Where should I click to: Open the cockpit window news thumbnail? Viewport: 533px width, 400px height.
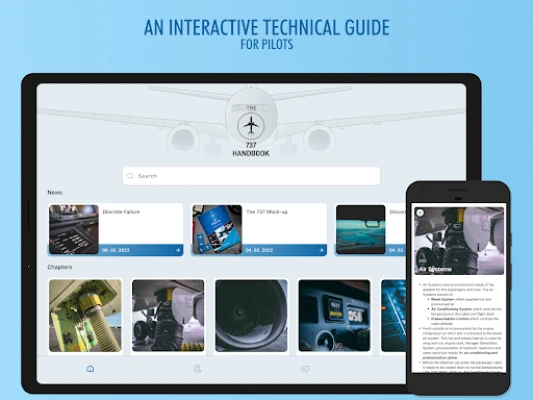[361, 229]
